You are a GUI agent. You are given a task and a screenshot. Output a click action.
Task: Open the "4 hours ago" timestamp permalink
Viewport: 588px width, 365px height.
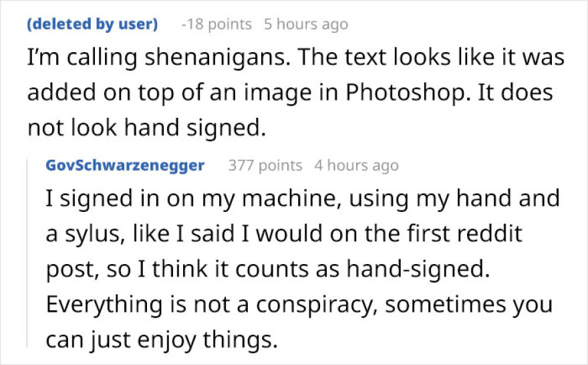click(x=356, y=166)
